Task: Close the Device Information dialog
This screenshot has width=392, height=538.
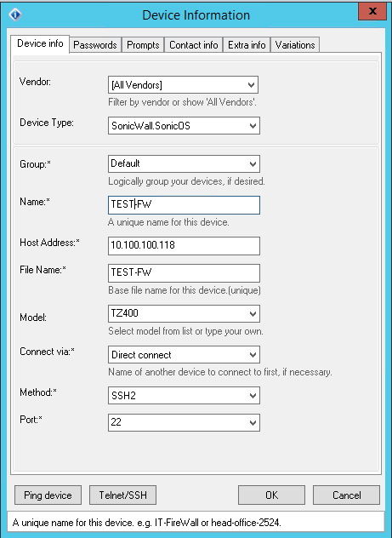Action: point(372,11)
